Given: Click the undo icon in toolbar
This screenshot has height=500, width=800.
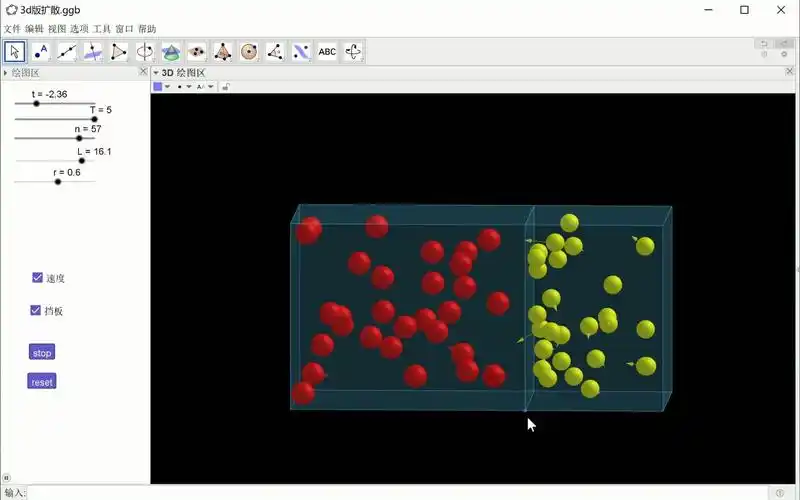Looking at the screenshot, I should tap(764, 44).
